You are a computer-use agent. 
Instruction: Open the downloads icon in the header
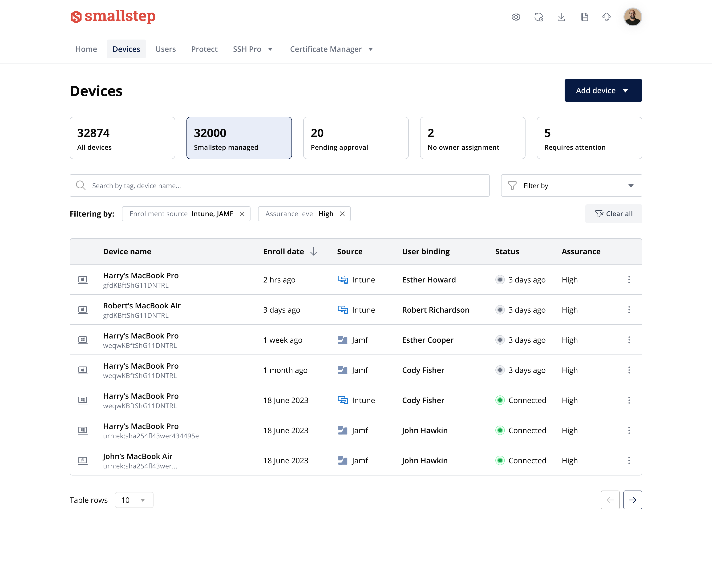561,17
